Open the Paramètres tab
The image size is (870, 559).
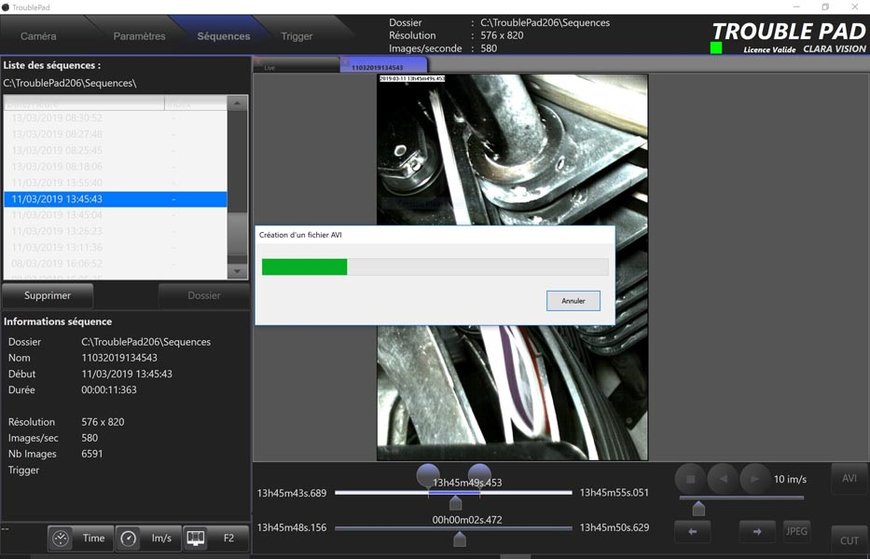click(x=139, y=36)
